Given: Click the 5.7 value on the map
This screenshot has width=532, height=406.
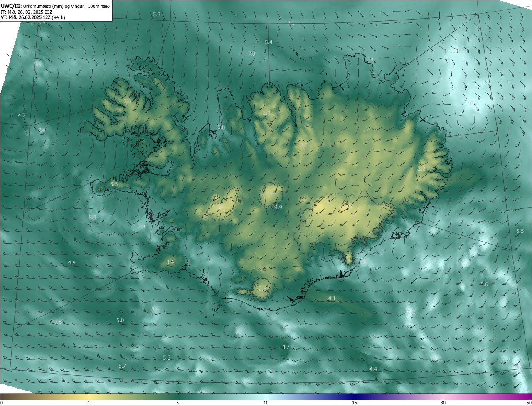Looking at the screenshot, I should pos(122,366).
